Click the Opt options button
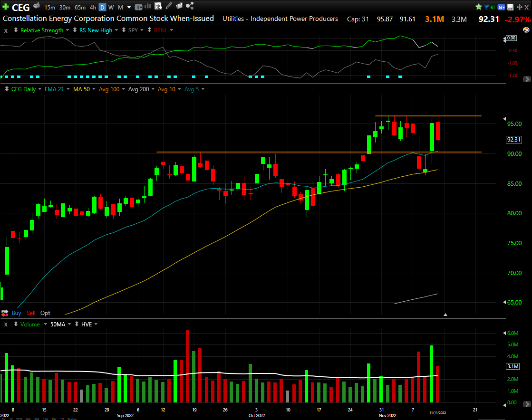Screen dimensions: 532x420 [x=45, y=313]
